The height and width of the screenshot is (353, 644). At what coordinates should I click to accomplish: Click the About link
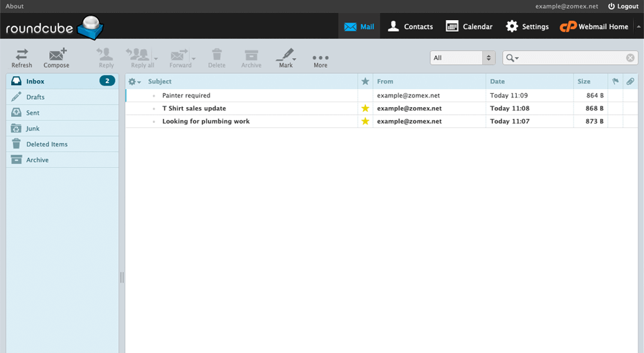coord(15,6)
